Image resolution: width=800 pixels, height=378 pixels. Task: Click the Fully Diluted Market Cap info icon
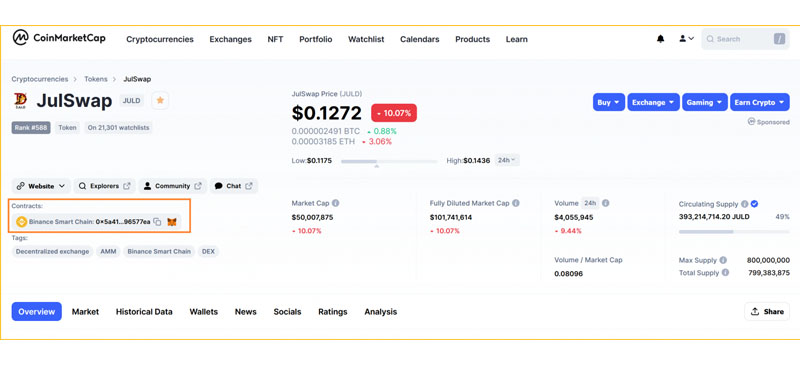[516, 203]
